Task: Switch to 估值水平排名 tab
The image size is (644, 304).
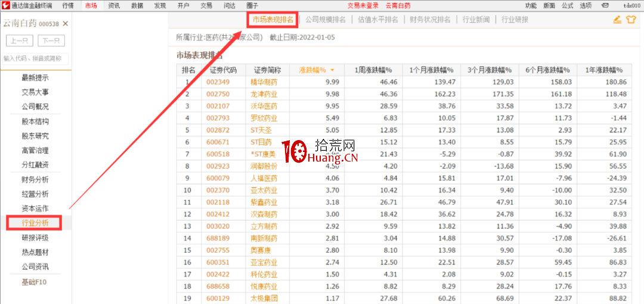Action: 378,19
